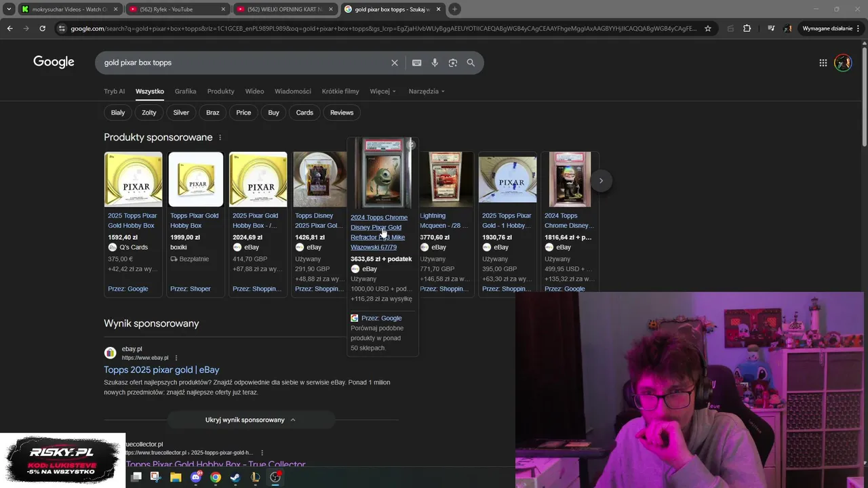The height and width of the screenshot is (488, 868).
Task: Reload the Google search page
Action: [x=42, y=28]
